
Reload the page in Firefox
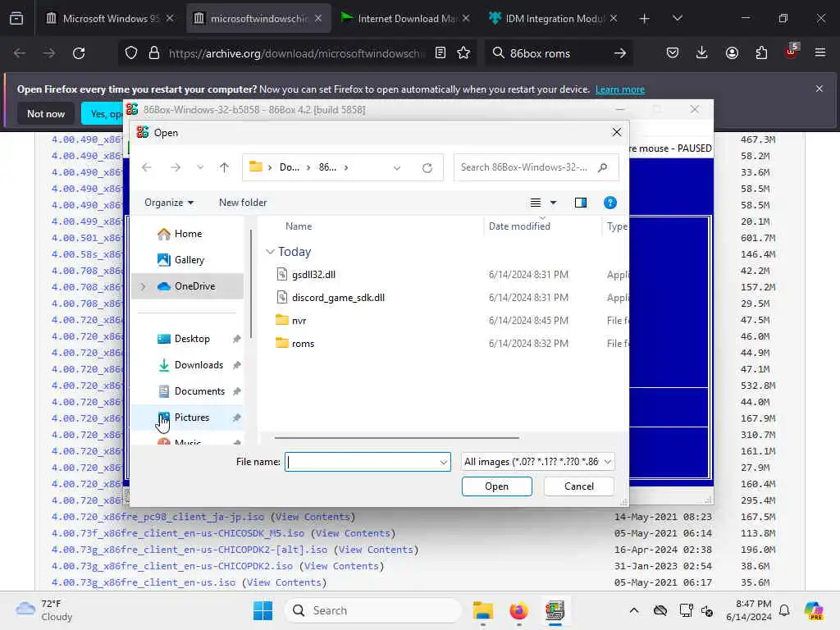79,53
